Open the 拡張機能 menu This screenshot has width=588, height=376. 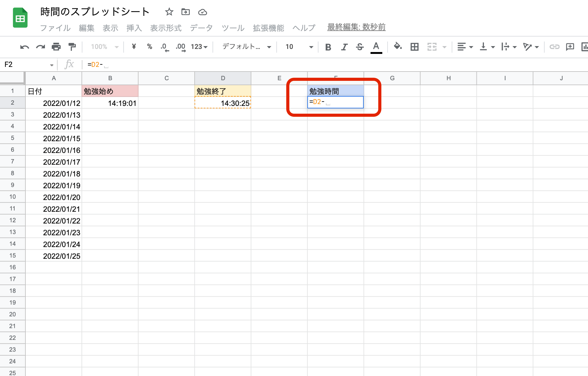[x=268, y=28]
